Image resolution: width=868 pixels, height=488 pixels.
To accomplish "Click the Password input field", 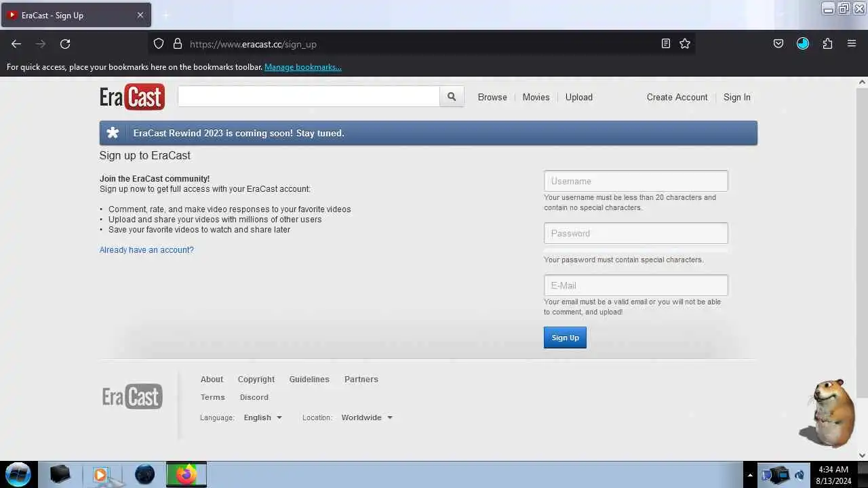I will 636,233.
